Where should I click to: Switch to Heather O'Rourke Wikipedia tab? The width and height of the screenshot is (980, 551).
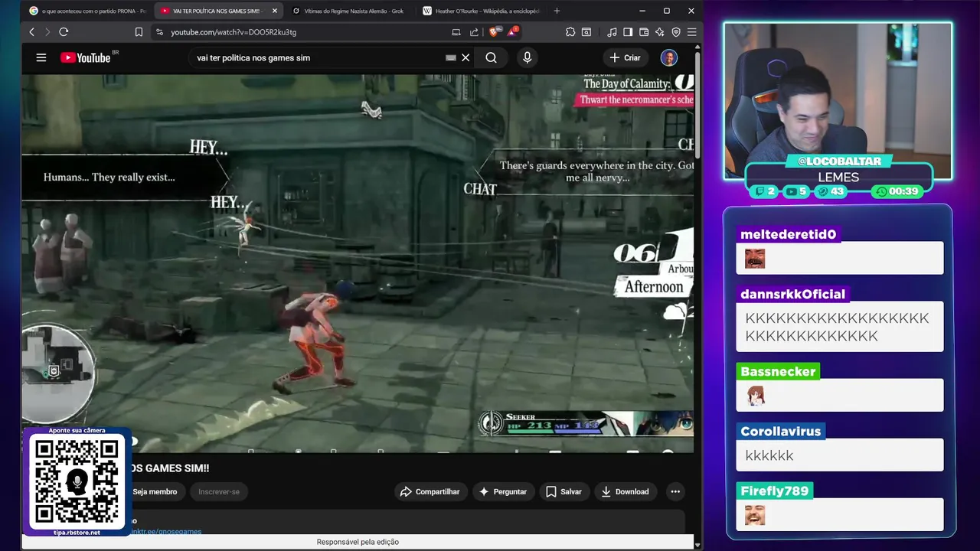click(481, 11)
